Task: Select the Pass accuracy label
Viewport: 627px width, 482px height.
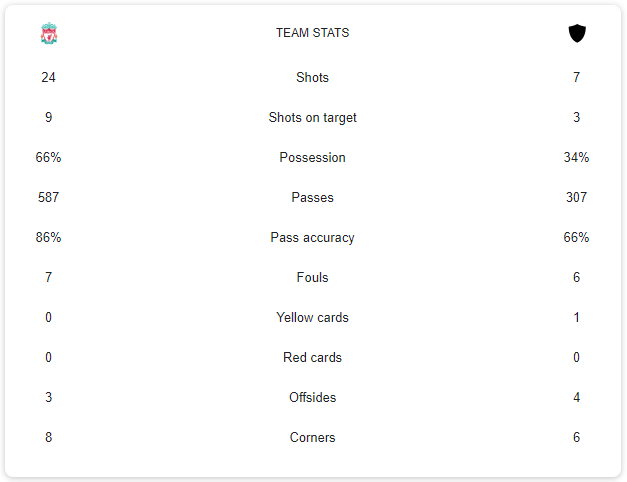Action: coord(313,238)
